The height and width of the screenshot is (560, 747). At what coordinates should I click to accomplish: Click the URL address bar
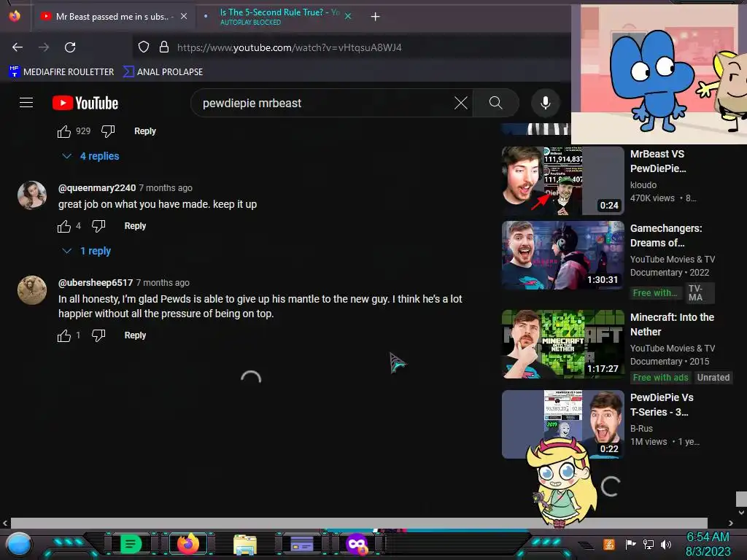[x=352, y=47]
